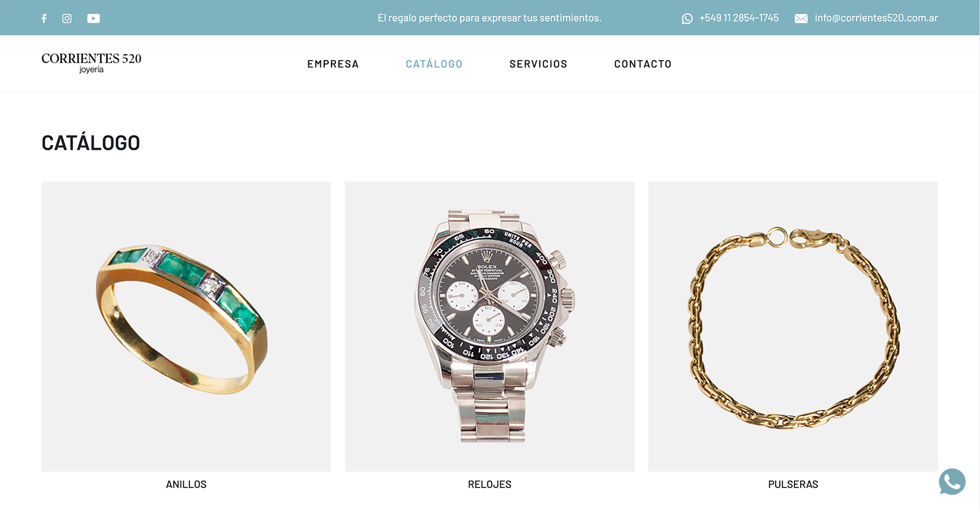Click the Anillos category label
The width and height of the screenshot is (980, 509).
point(186,484)
